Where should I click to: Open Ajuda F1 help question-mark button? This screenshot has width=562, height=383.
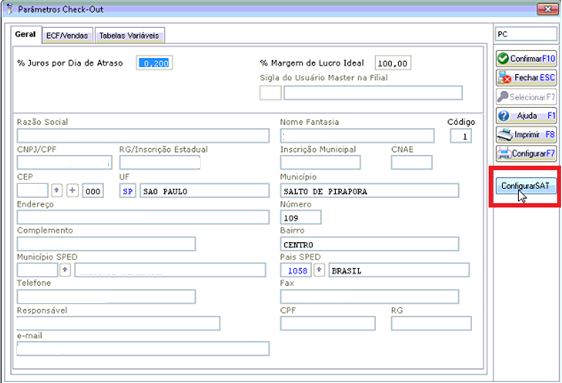[x=526, y=116]
